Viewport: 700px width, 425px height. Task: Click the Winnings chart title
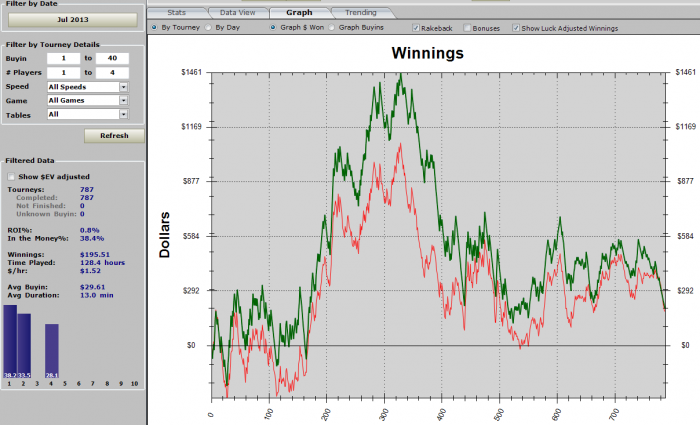428,53
